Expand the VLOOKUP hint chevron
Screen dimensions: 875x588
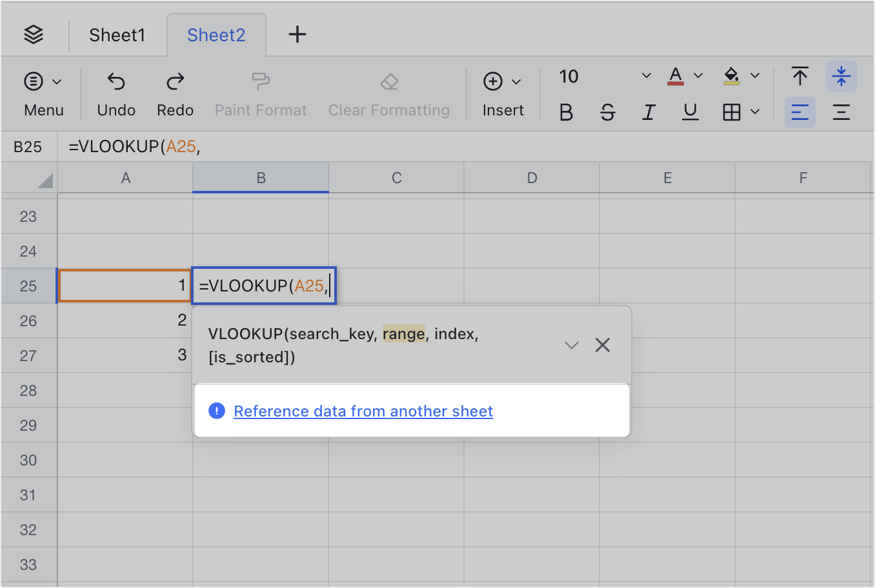coord(571,346)
